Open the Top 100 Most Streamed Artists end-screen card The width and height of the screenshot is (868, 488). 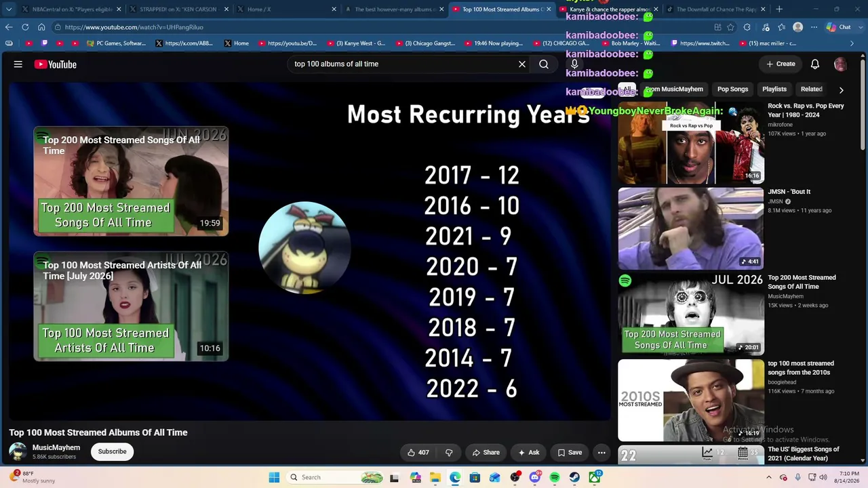[x=131, y=306]
